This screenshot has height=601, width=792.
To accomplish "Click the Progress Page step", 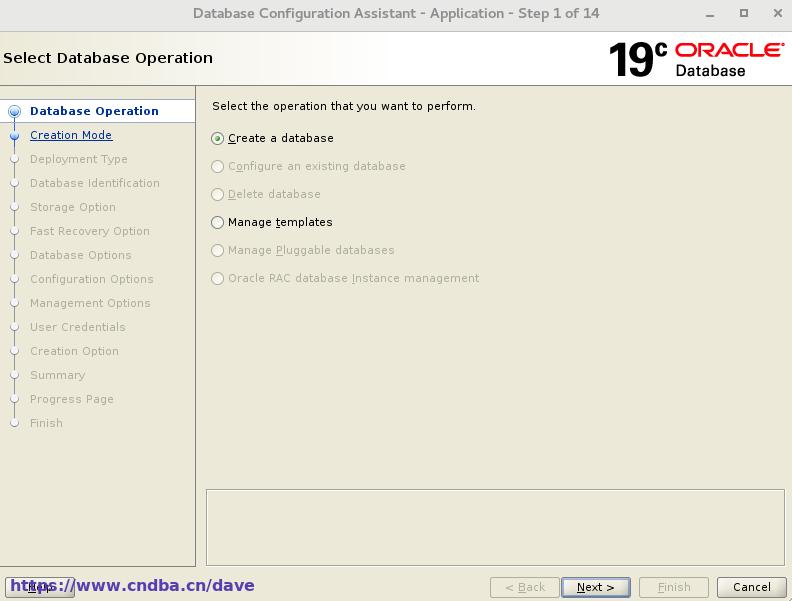I will [72, 399].
